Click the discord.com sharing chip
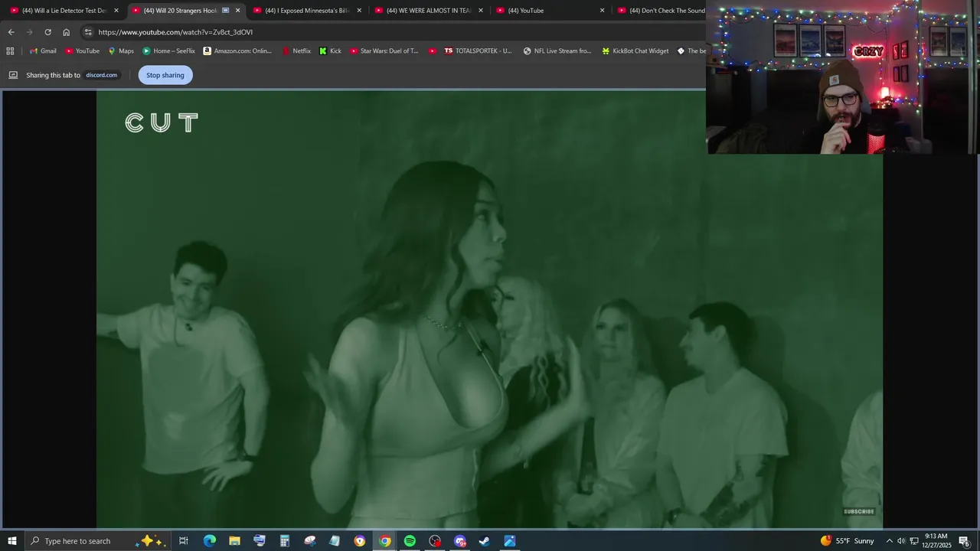 tap(101, 75)
